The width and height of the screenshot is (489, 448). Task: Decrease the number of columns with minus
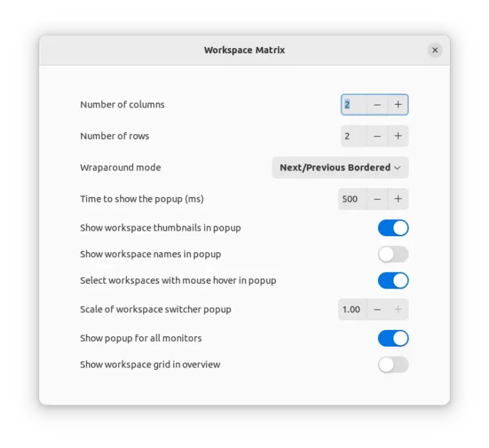tap(377, 105)
